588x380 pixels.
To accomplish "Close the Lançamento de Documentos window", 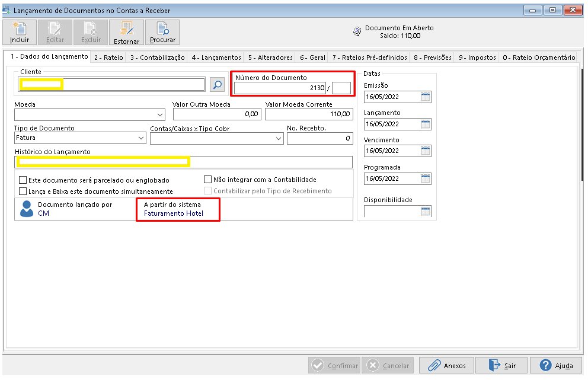I will tap(573, 10).
